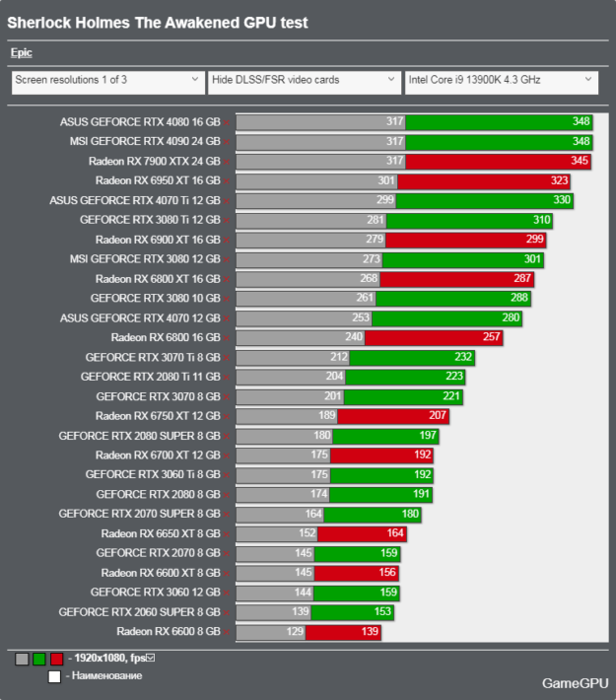Click the green 348 bar for RTX 4090
Screen dimensions: 616x700
(x=500, y=142)
